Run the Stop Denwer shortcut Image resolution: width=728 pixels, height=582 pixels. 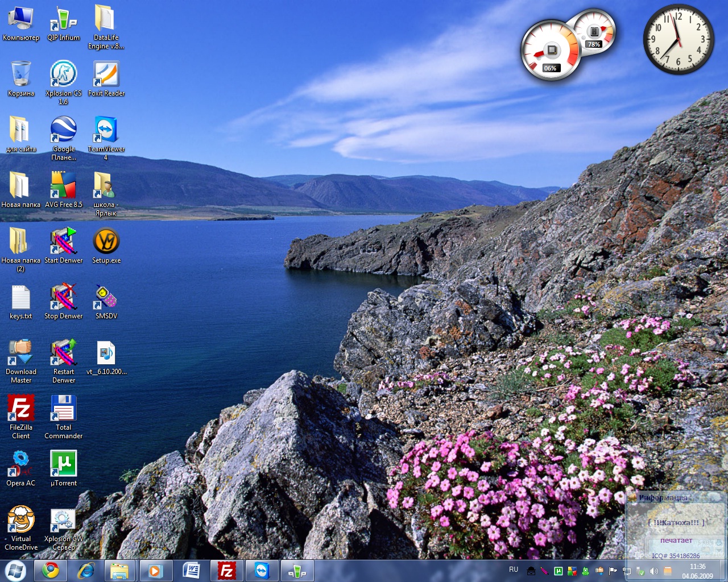tap(64, 302)
